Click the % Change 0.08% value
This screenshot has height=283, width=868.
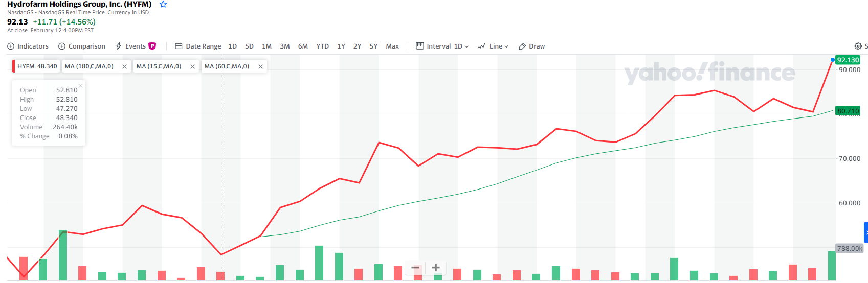coord(68,136)
